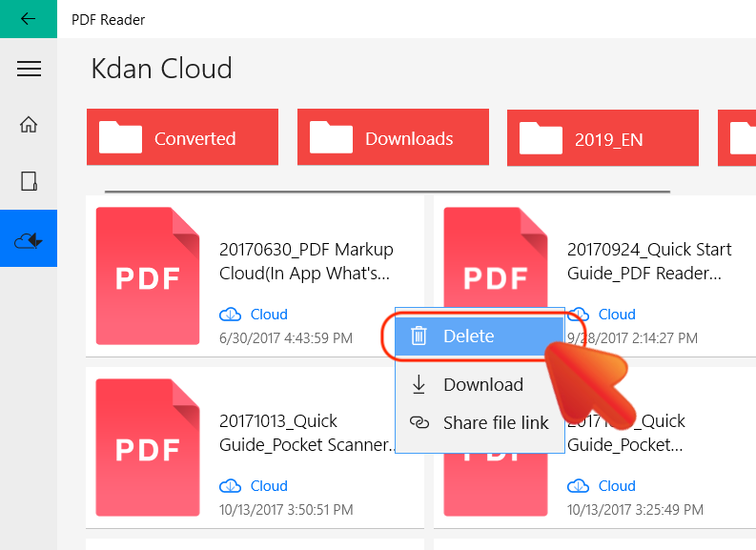Open the local documents sidebar icon

pos(29,181)
